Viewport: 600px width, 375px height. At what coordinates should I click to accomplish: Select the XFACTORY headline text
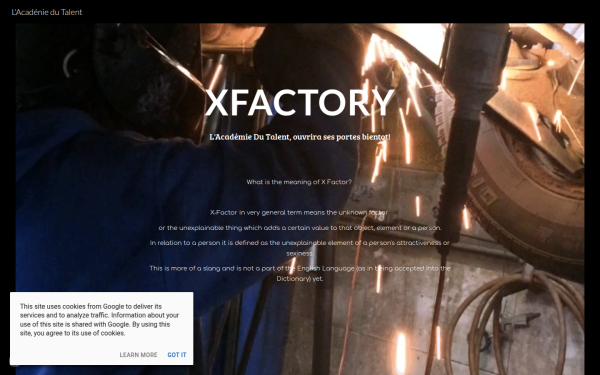(x=300, y=102)
